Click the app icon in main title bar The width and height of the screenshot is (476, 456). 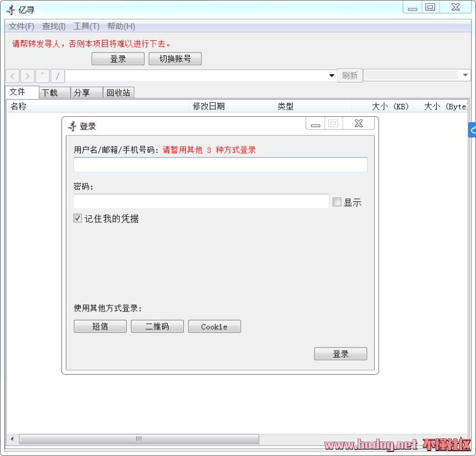pos(11,10)
